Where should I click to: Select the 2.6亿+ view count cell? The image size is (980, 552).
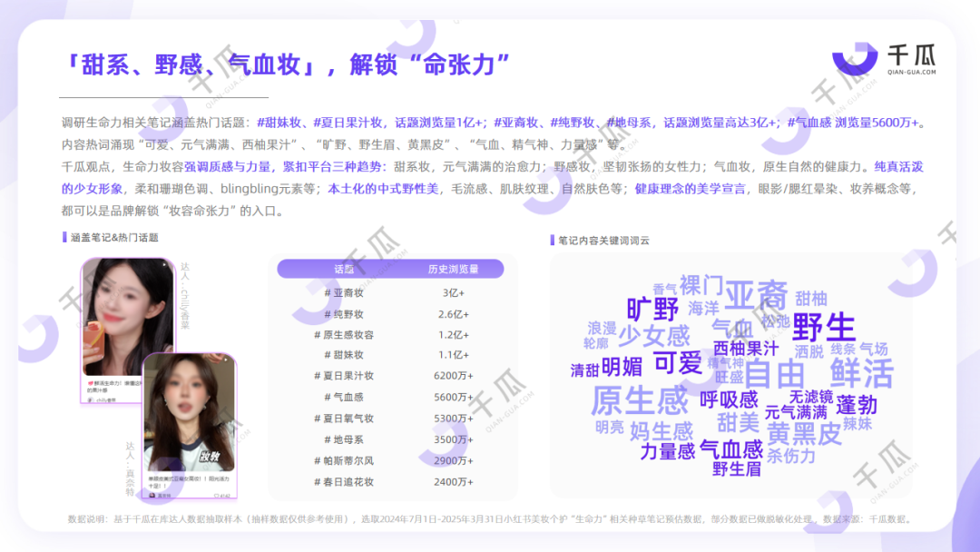(x=453, y=314)
